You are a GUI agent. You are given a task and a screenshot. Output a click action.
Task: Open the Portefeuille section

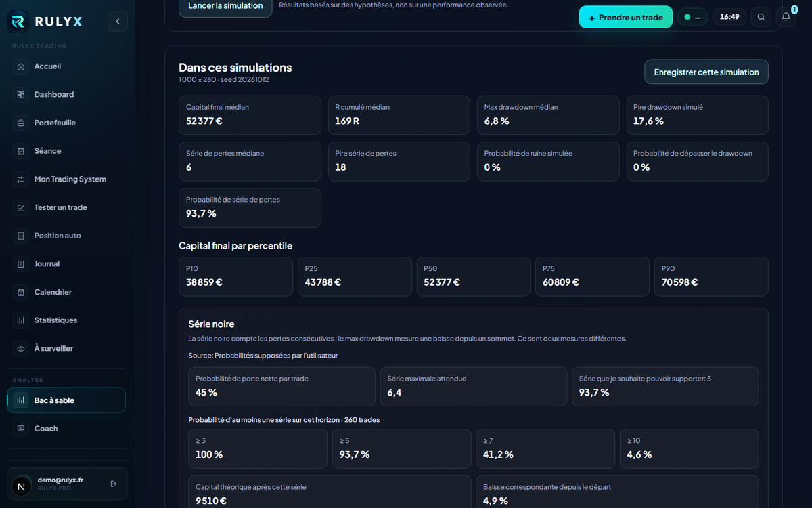point(66,123)
